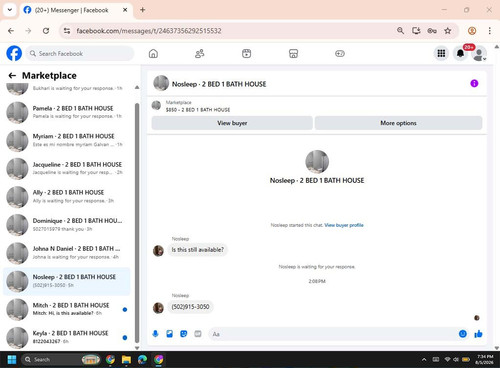Open the Mitch conversation
This screenshot has height=368, width=500.
pos(67,309)
